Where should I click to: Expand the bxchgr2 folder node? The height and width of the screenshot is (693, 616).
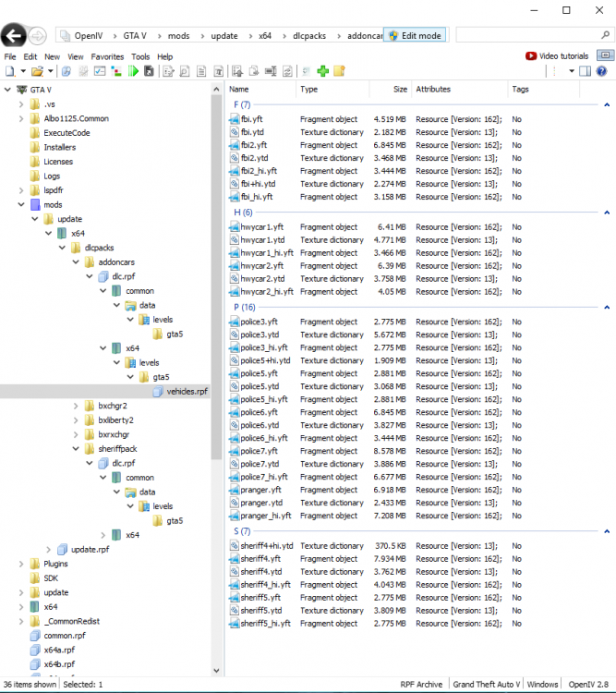(x=76, y=406)
